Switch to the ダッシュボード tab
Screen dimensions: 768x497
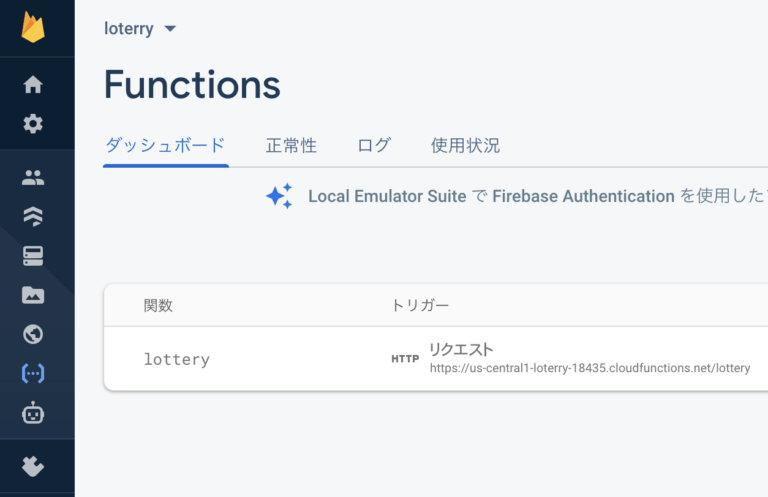pos(165,146)
